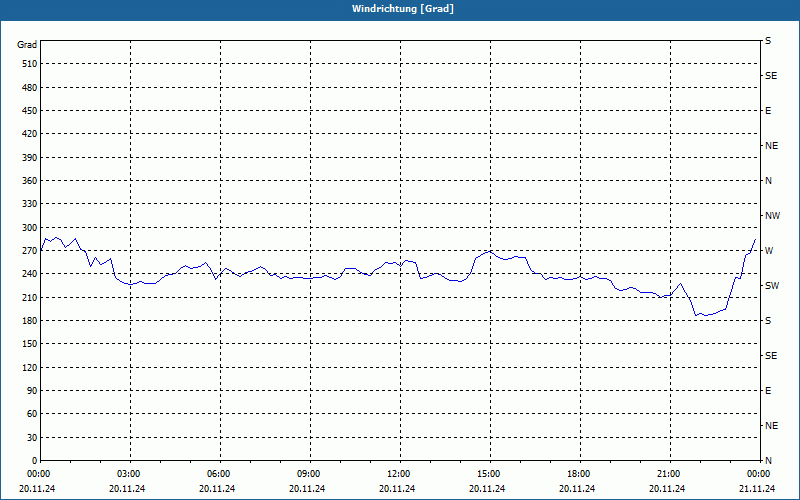
Task: Select the 12:00 time axis label
Action: pyautogui.click(x=398, y=474)
